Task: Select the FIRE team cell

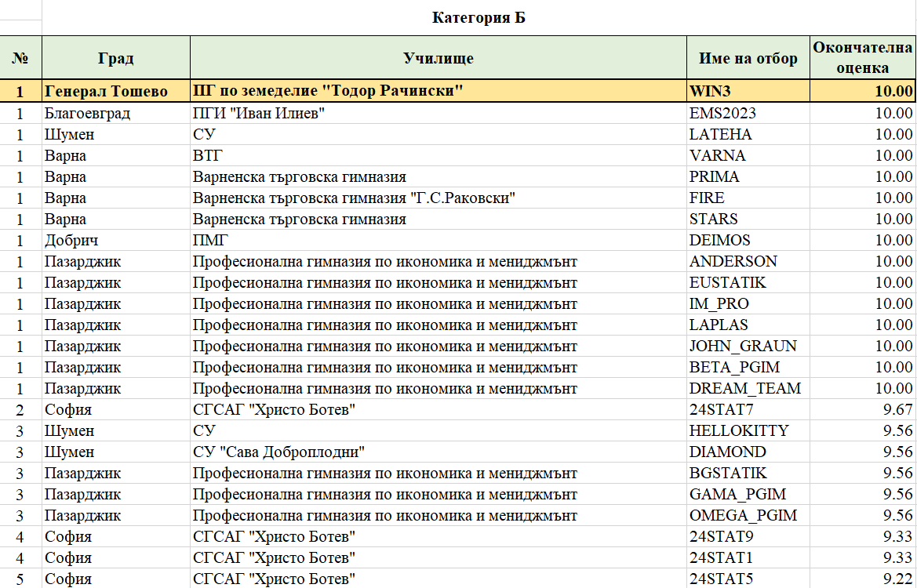Action: coord(748,198)
